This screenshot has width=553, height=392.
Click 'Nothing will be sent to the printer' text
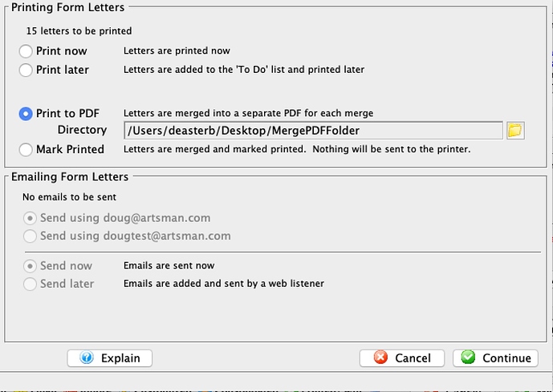pyautogui.click(x=392, y=149)
